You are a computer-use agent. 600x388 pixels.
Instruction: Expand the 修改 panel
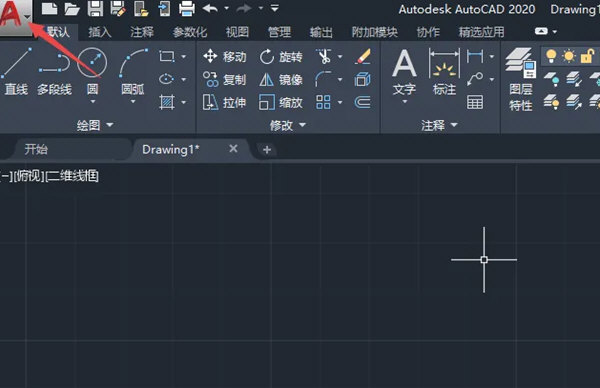point(288,125)
